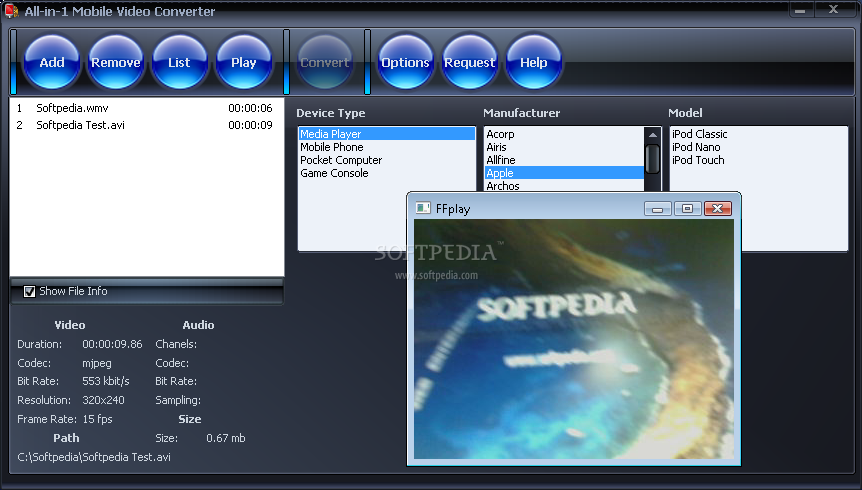Select Allfine manufacturer
Image resolution: width=862 pixels, height=490 pixels.
coord(563,160)
